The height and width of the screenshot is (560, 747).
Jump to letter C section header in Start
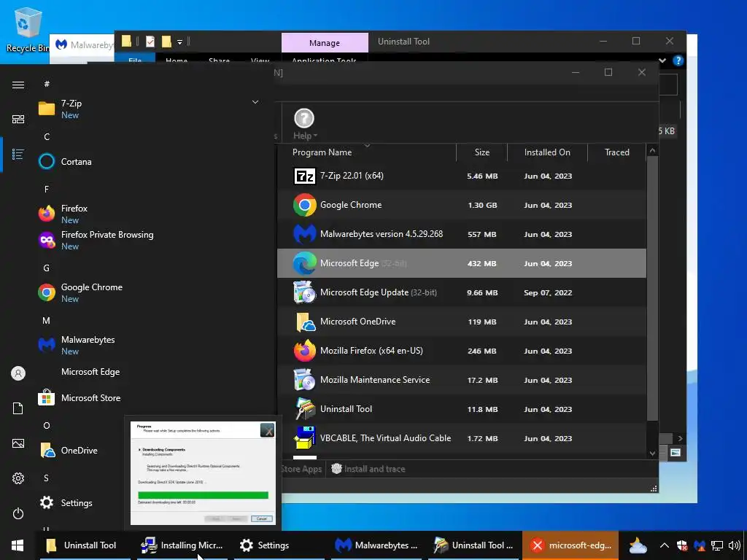[47, 137]
